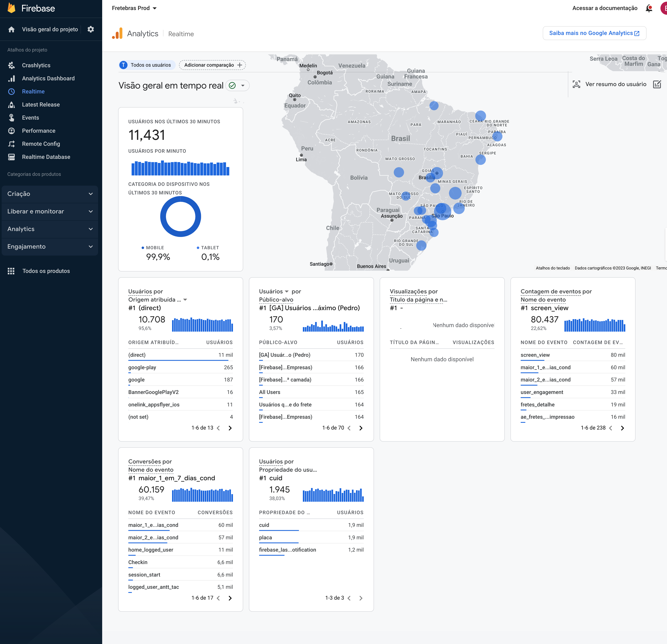Click plus icon in Adicionar comparação

point(239,65)
